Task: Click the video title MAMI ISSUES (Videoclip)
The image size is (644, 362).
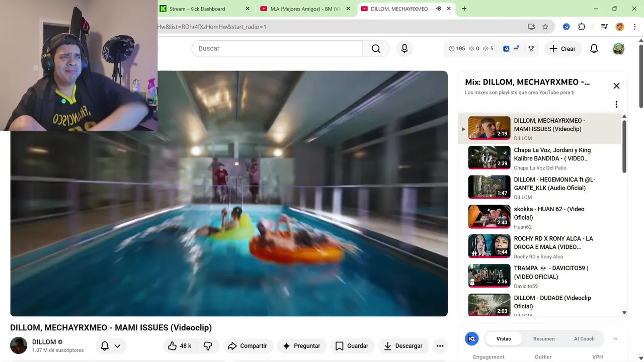Action: [x=111, y=328]
